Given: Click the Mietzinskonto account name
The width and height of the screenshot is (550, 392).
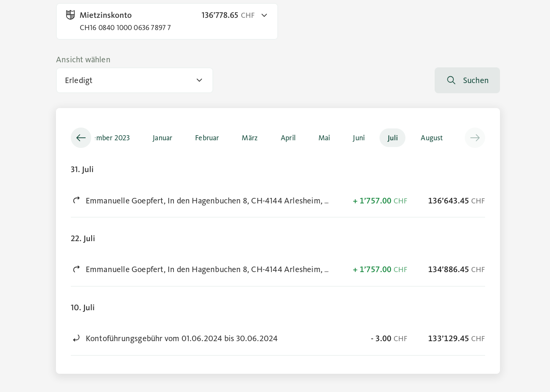Looking at the screenshot, I should (106, 15).
